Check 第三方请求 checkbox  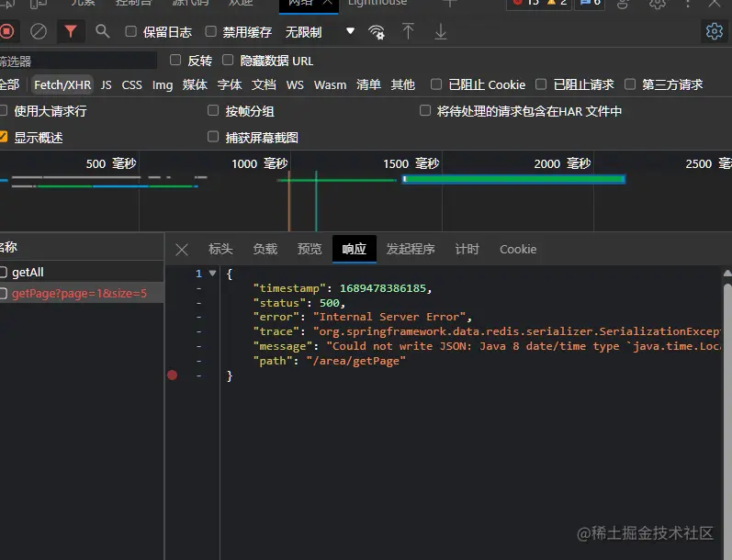[x=630, y=84]
